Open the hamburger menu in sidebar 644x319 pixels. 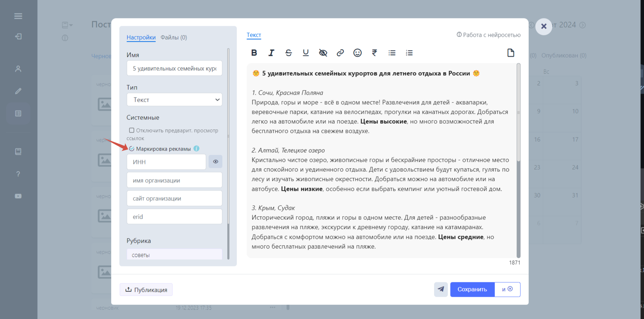coord(18,16)
